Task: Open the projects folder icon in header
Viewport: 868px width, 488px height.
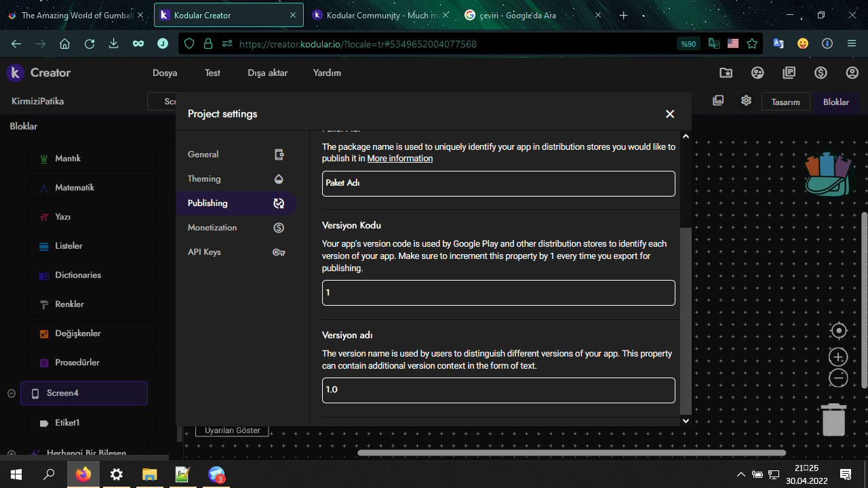Action: (726, 73)
